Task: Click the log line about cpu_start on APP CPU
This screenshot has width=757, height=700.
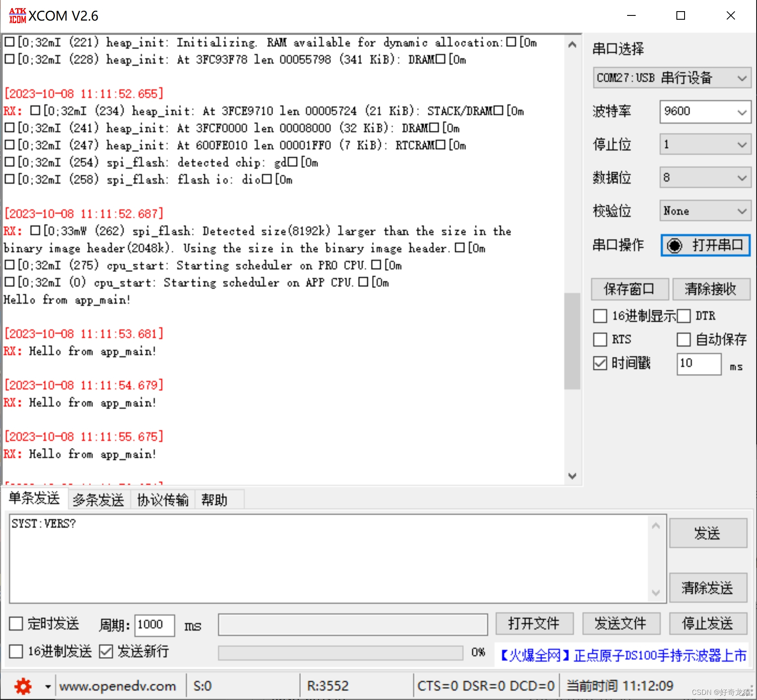Action: (197, 283)
